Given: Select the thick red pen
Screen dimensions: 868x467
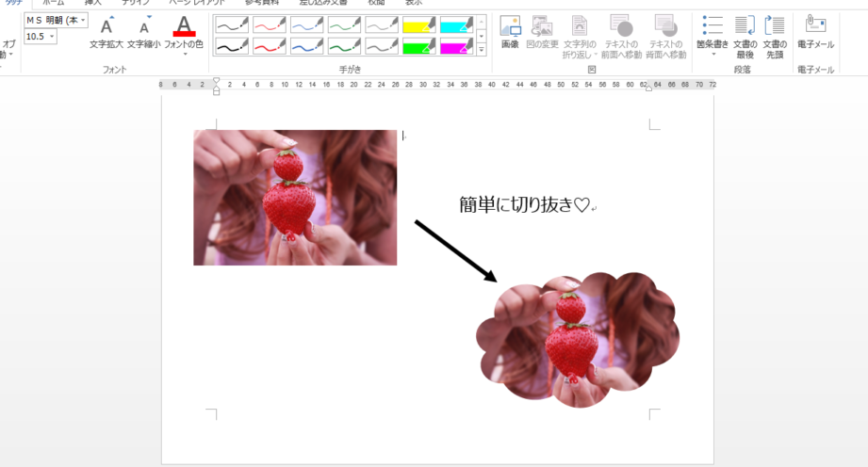Looking at the screenshot, I should (269, 46).
